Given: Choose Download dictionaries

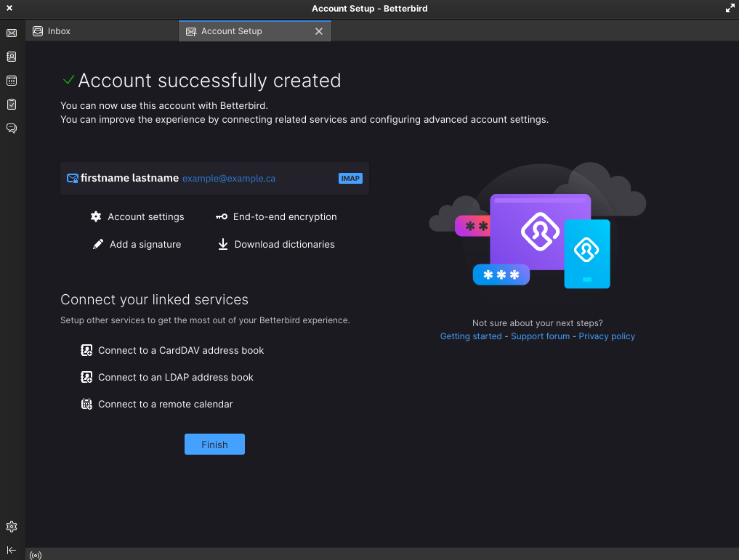Looking at the screenshot, I should tap(276, 244).
